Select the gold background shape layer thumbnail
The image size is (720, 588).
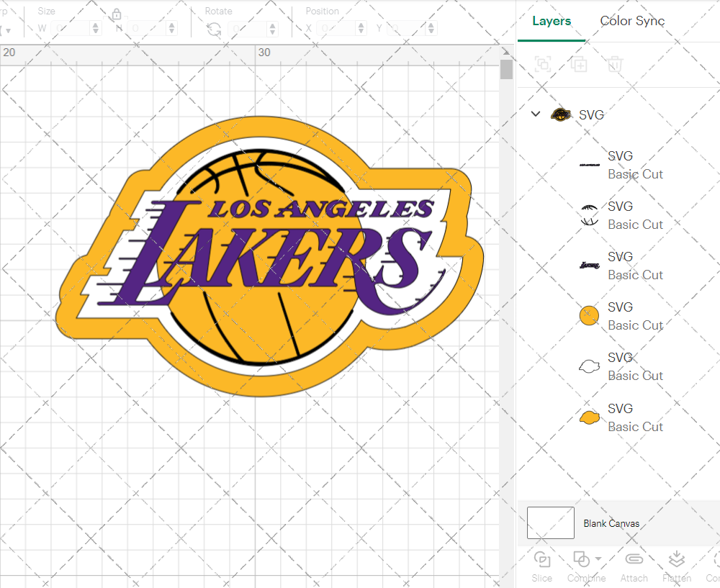pos(589,417)
